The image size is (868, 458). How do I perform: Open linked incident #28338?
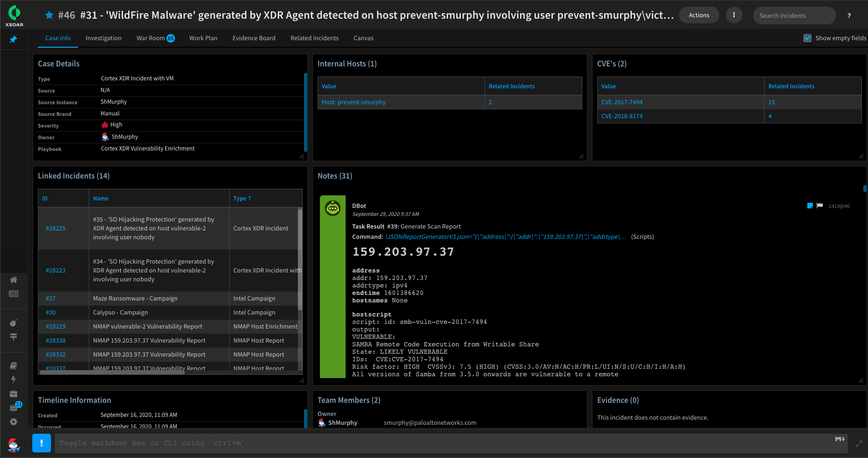pos(56,341)
